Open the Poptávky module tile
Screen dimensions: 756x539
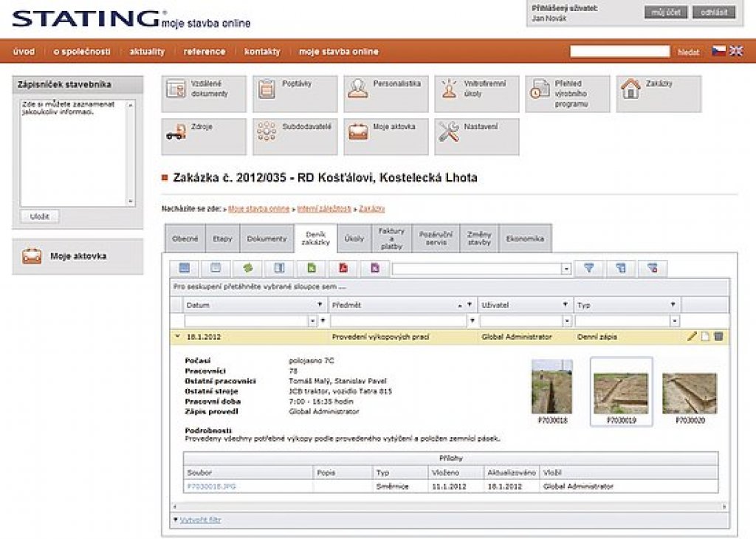295,94
